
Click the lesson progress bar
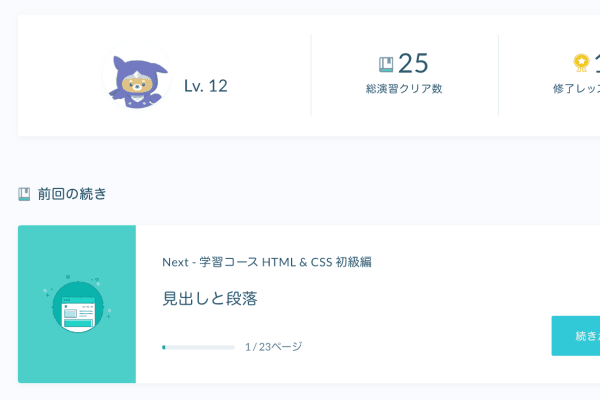pos(198,347)
